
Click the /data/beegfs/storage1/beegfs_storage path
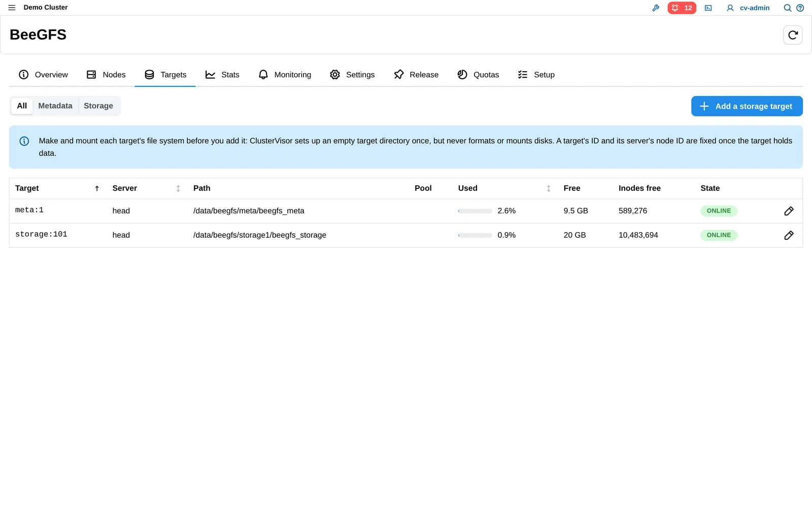[260, 235]
